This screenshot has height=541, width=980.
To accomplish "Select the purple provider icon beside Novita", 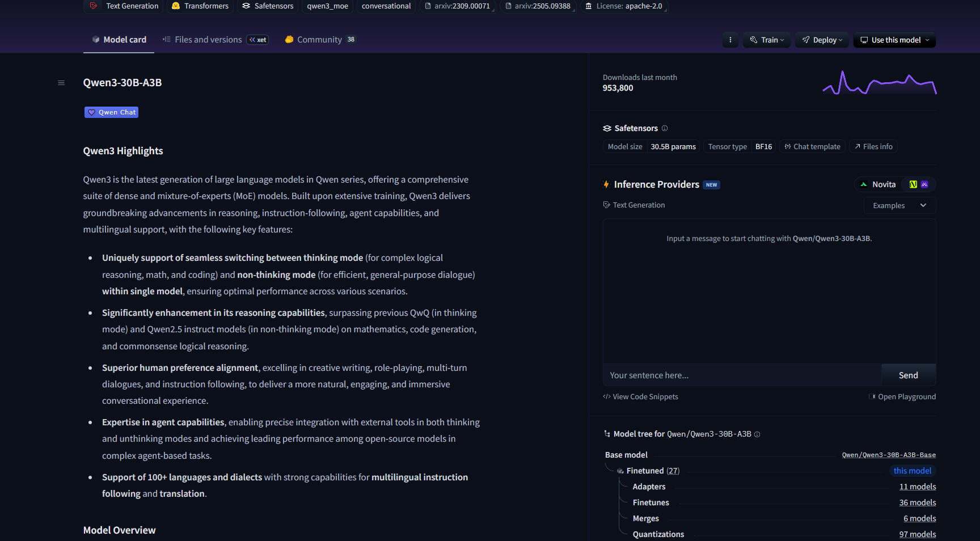I will [924, 184].
